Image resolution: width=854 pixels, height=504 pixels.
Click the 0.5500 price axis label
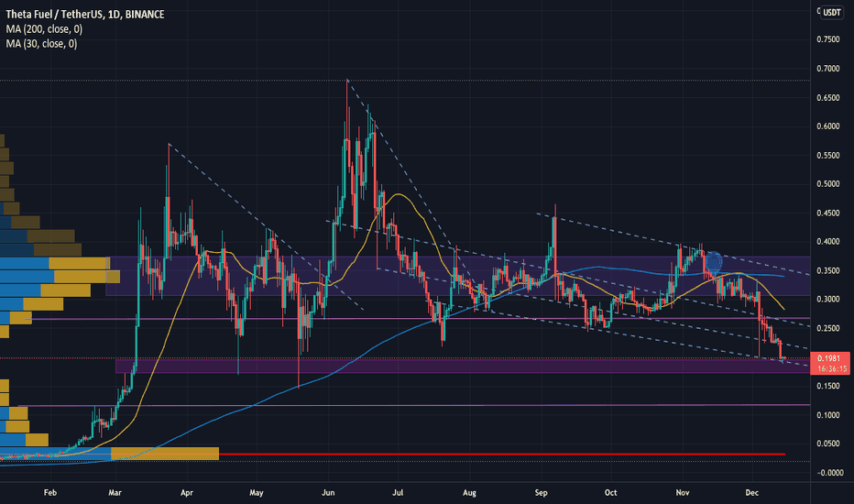827,155
